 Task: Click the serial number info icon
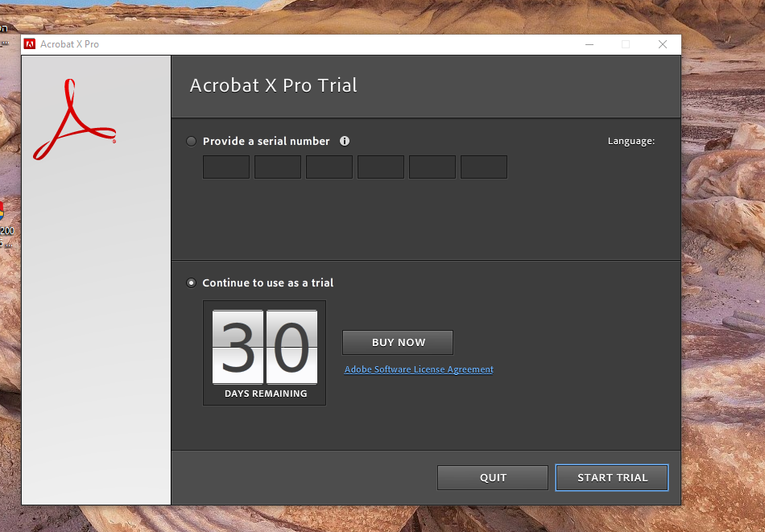[x=345, y=141]
